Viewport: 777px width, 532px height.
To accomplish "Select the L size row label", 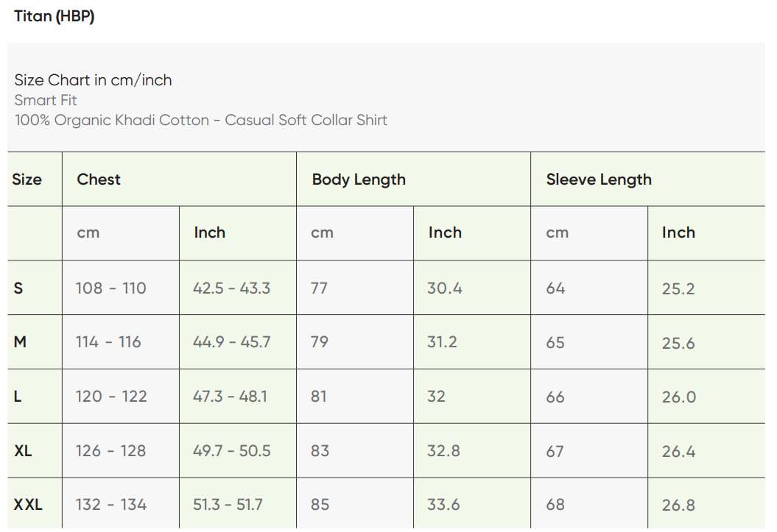I will pos(18,397).
